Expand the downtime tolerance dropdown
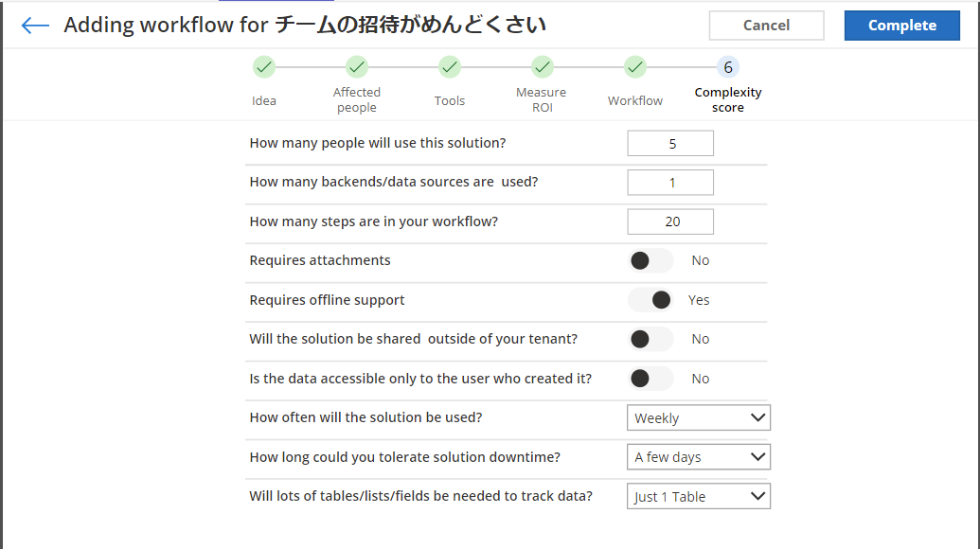The image size is (980, 549). pyautogui.click(x=699, y=457)
